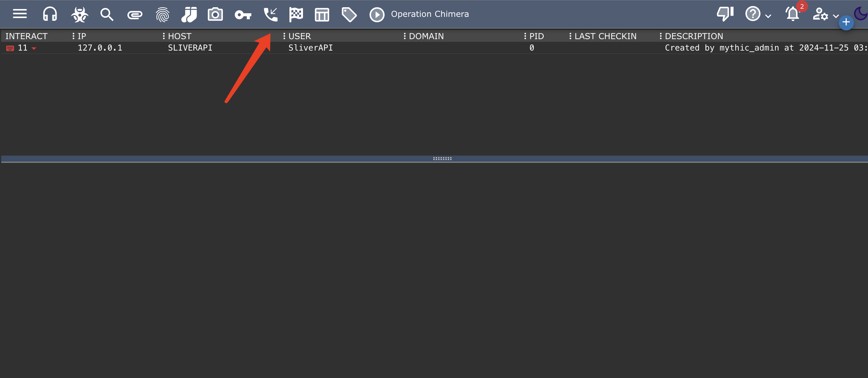The image size is (868, 378).
Task: Toggle dark mode moon icon
Action: tap(861, 14)
